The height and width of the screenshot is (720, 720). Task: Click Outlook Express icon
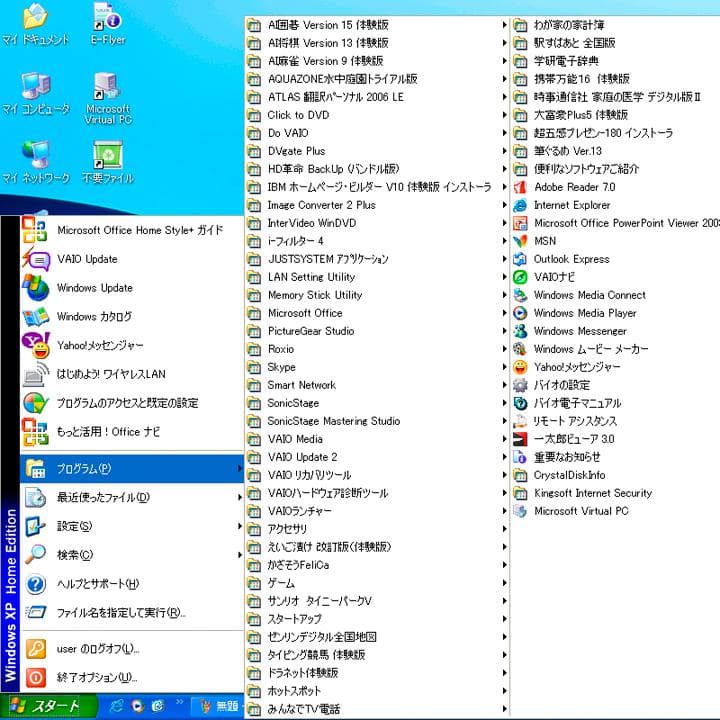[x=520, y=259]
